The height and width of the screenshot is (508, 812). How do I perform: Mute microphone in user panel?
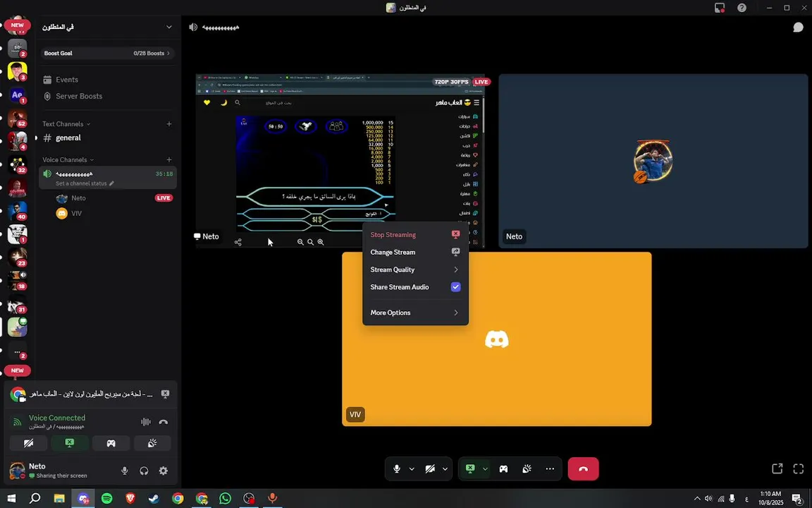(x=124, y=471)
